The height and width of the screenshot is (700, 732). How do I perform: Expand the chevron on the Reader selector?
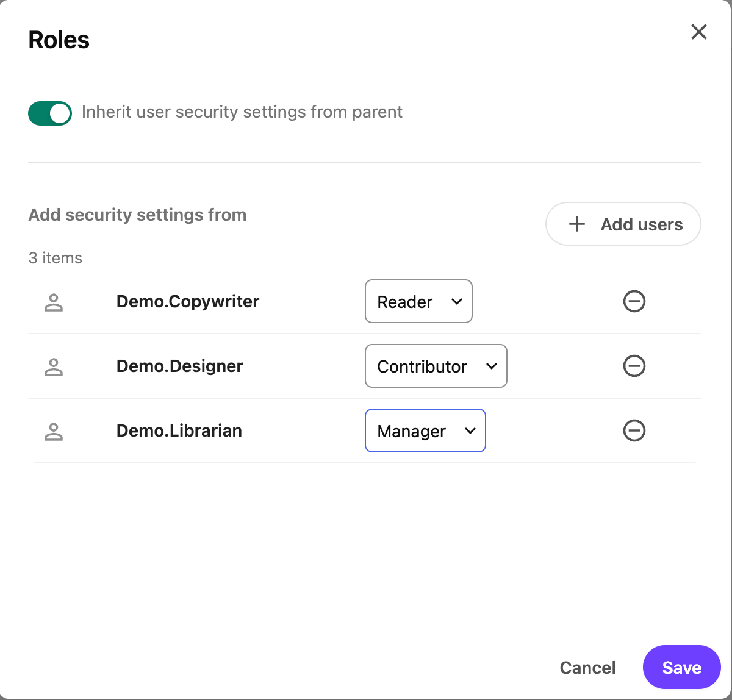click(456, 301)
